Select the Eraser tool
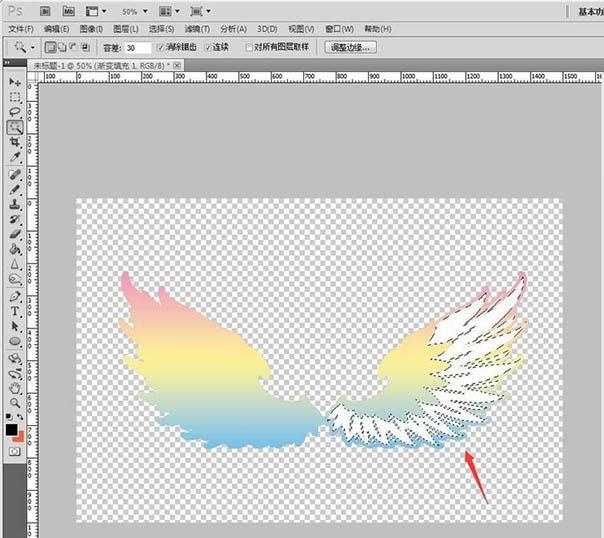This screenshot has height=538, width=604. [15, 235]
